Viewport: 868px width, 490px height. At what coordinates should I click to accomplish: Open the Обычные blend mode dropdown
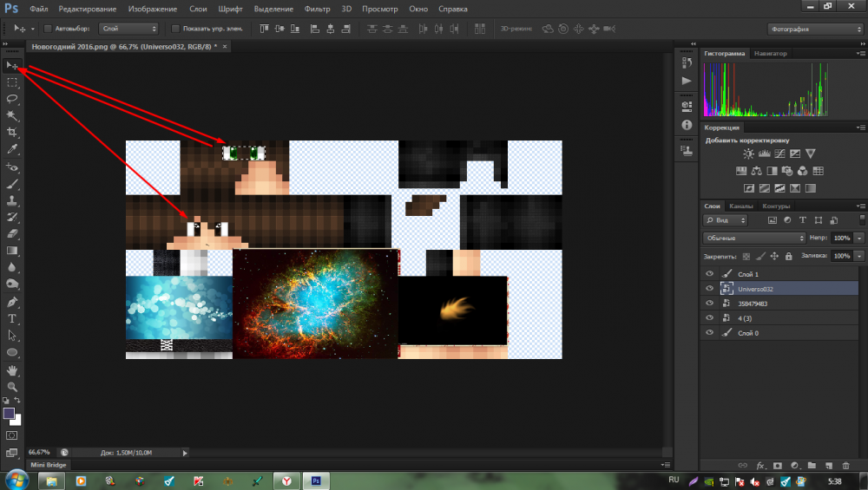pos(753,238)
